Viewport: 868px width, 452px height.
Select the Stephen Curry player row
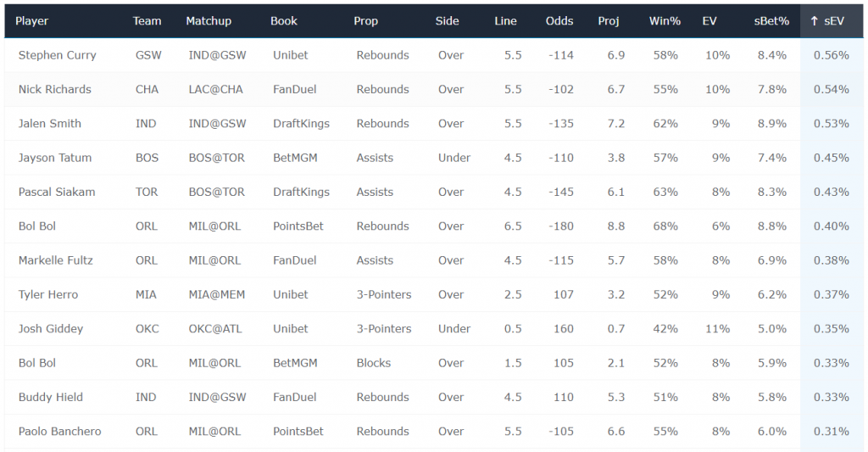tap(434, 55)
